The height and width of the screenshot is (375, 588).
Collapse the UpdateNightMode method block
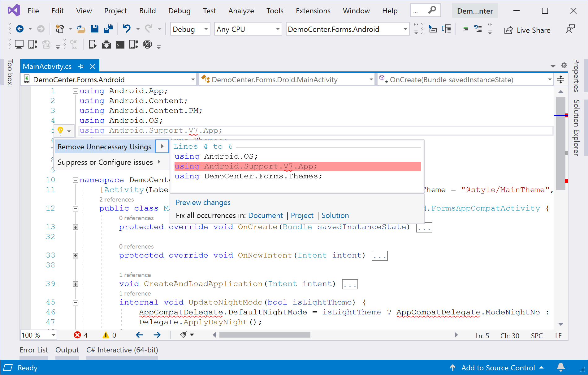coord(75,302)
